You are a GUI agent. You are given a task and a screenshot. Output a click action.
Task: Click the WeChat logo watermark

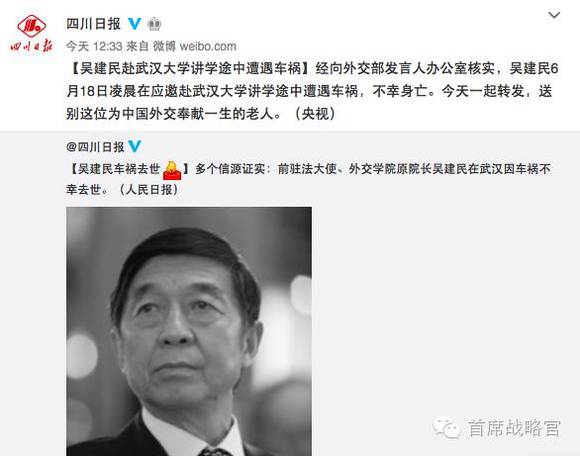[x=446, y=428]
